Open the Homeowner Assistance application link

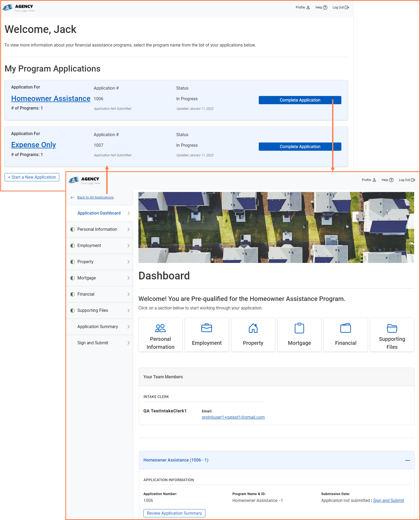(51, 99)
